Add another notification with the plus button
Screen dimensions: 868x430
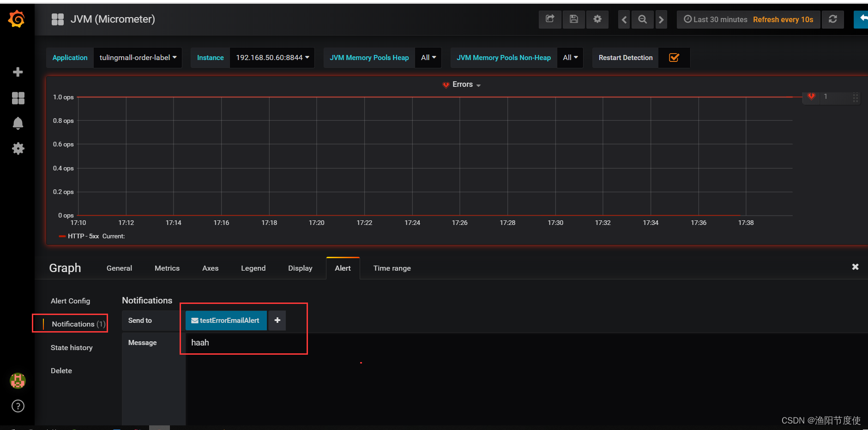(277, 320)
